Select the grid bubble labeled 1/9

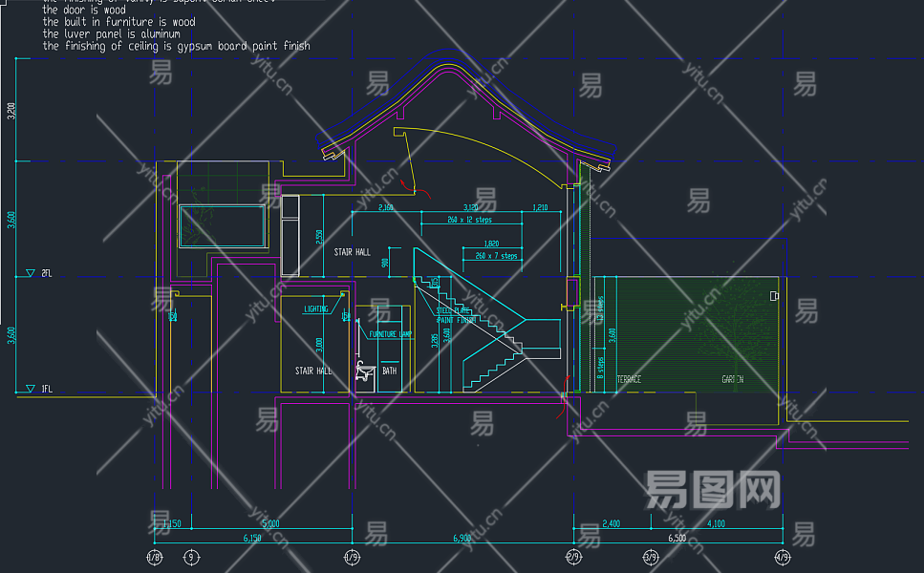coord(352,557)
